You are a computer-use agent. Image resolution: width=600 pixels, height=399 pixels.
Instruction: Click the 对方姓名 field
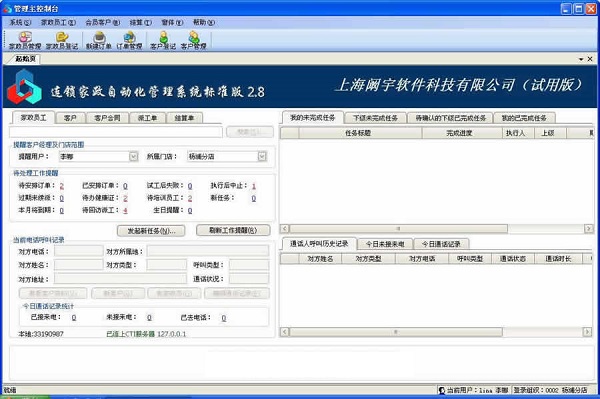pyautogui.click(x=78, y=265)
